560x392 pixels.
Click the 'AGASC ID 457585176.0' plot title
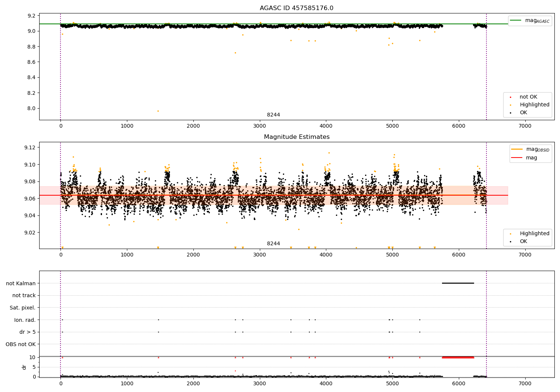click(x=296, y=8)
